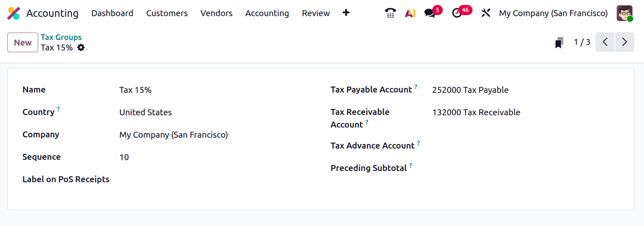The height and width of the screenshot is (226, 644).
Task: Open the Tax Payable Account dropdown field
Action: (x=525, y=90)
